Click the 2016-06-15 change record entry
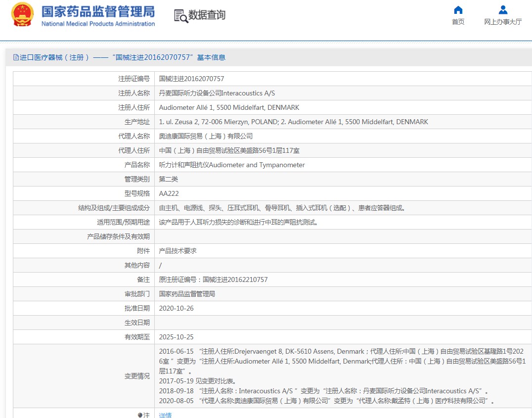Screen dimensions: 532x418 tap(342, 361)
